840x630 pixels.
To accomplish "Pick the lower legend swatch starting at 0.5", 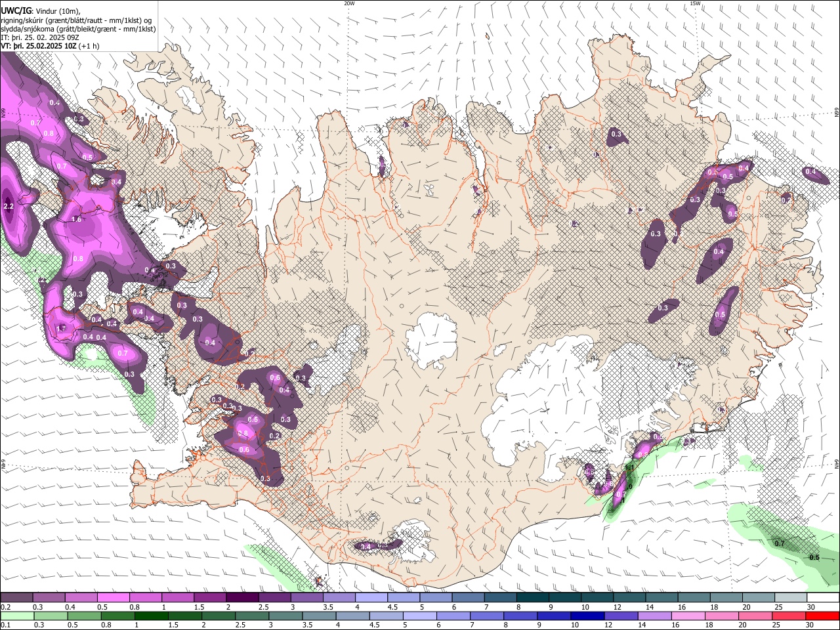I will point(84,616).
